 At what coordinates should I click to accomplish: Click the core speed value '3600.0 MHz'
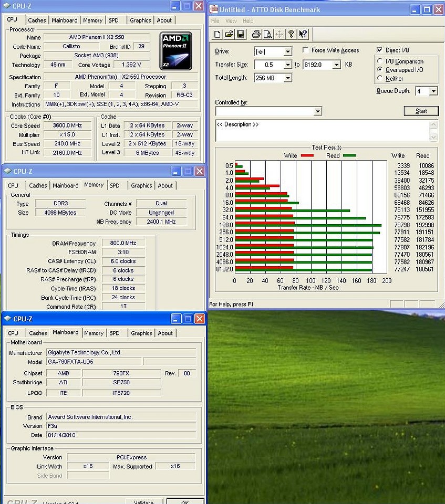(68, 125)
